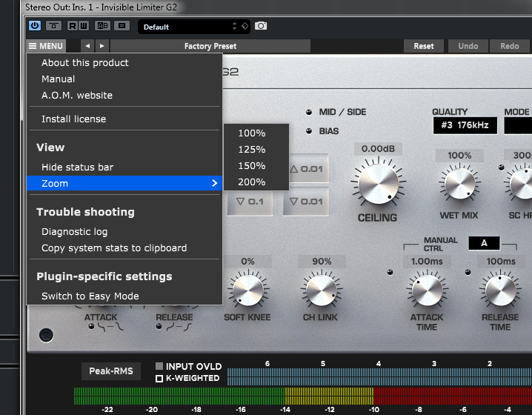Take plugin snapshot with camera icon
This screenshot has width=532, height=415.
tap(261, 26)
